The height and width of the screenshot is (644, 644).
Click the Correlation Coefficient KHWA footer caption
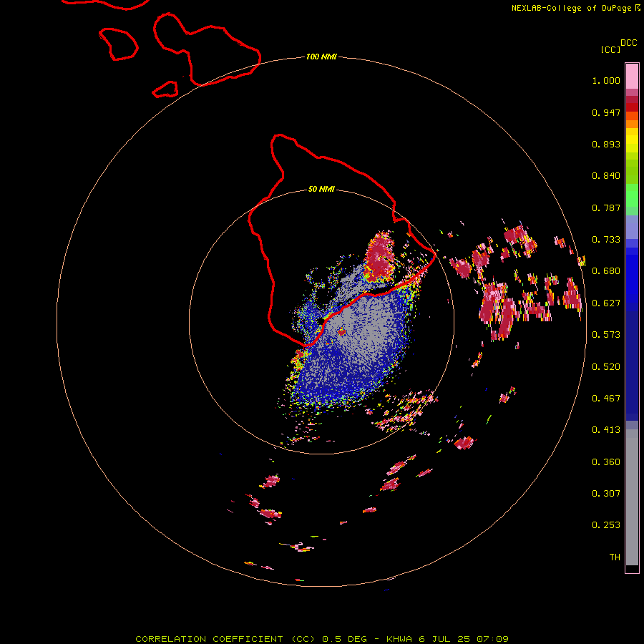point(322,639)
